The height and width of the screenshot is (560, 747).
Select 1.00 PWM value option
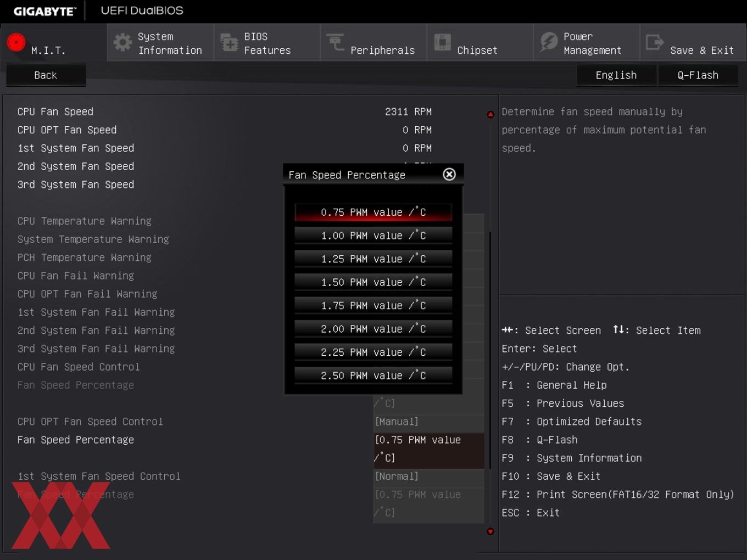(374, 236)
